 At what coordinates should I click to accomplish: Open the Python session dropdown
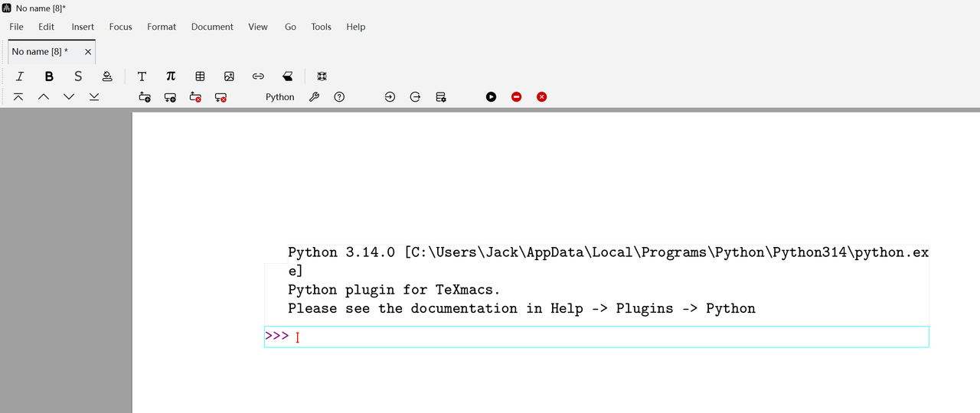coord(279,97)
